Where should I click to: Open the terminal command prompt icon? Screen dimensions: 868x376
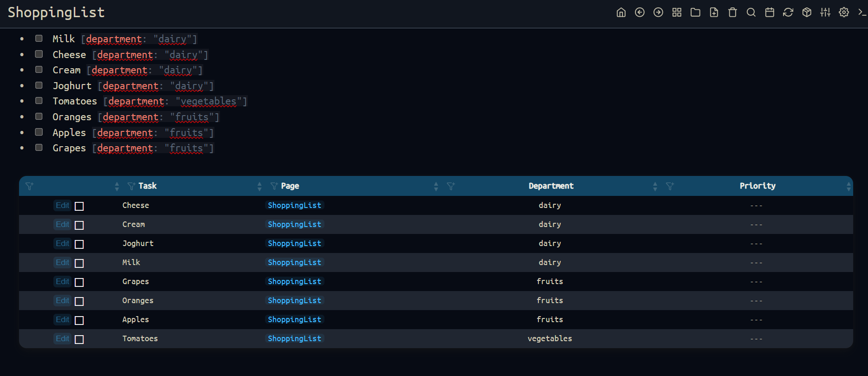pos(862,13)
